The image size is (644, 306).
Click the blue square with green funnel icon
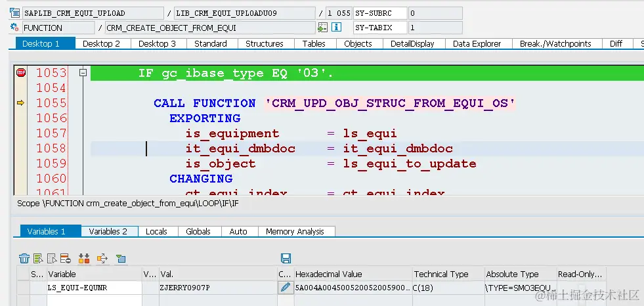(121, 258)
